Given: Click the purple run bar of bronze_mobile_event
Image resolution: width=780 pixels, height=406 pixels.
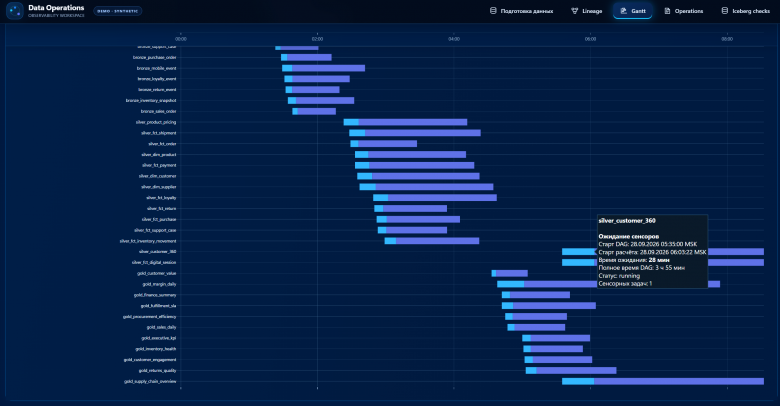Looking at the screenshot, I should (328, 68).
